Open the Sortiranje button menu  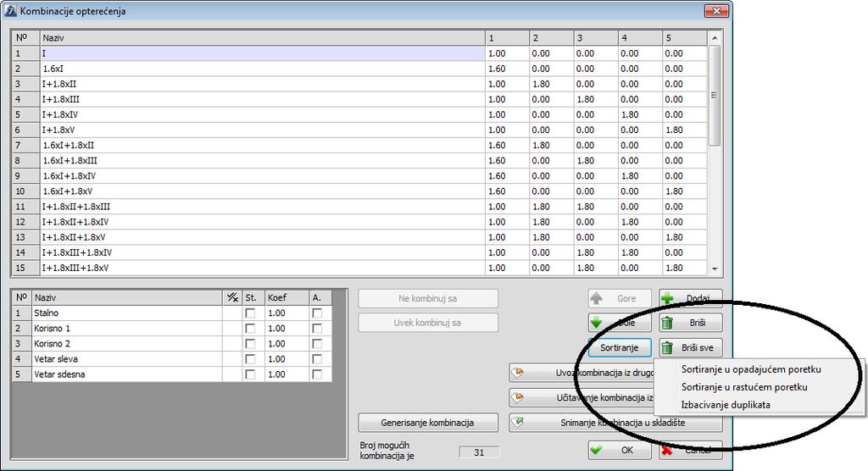[620, 347]
